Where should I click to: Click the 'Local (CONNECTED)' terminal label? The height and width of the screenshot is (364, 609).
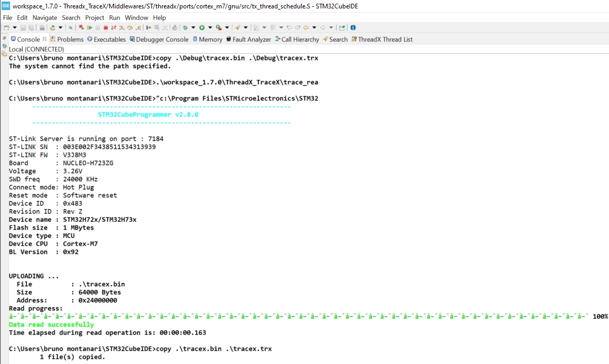tap(36, 50)
